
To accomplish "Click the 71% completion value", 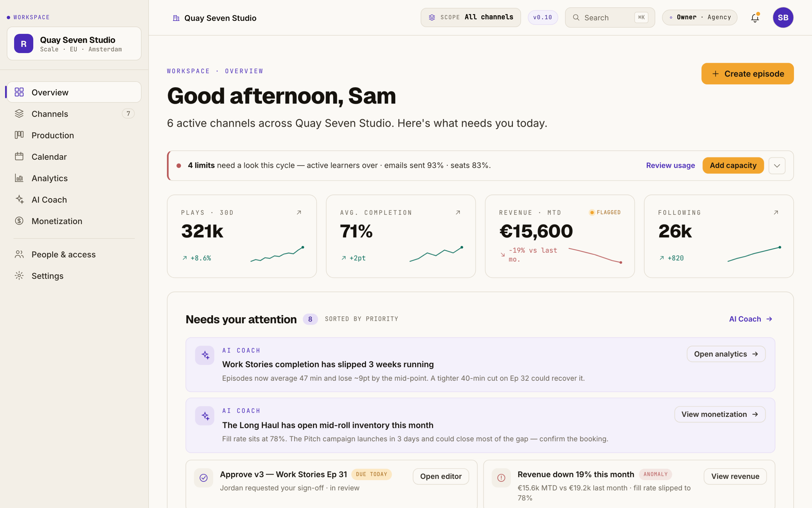I will coord(356,231).
